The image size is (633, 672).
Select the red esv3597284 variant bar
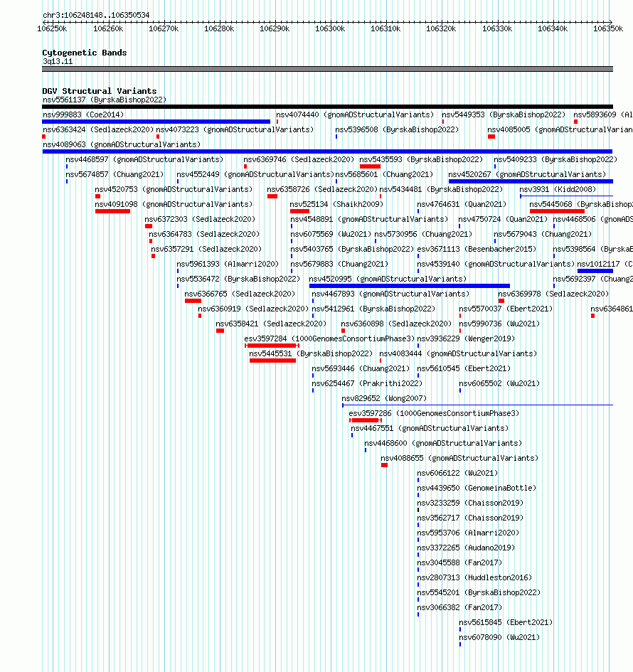(x=272, y=346)
